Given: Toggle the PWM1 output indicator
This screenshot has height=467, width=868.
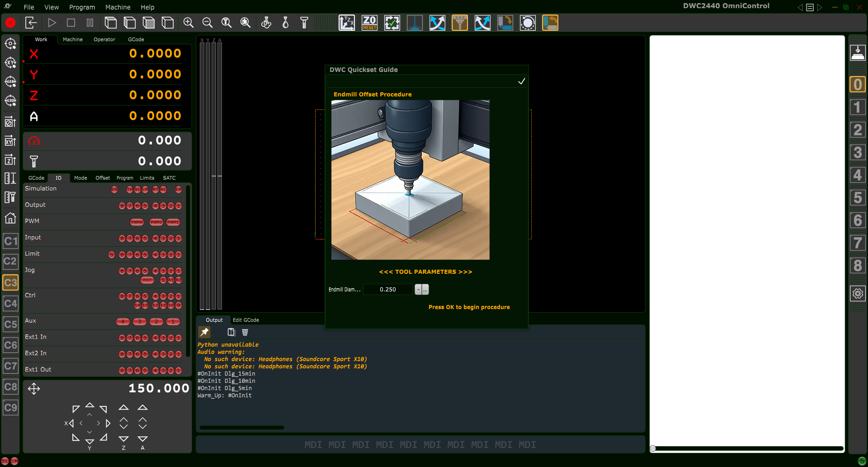Looking at the screenshot, I should point(173,222).
